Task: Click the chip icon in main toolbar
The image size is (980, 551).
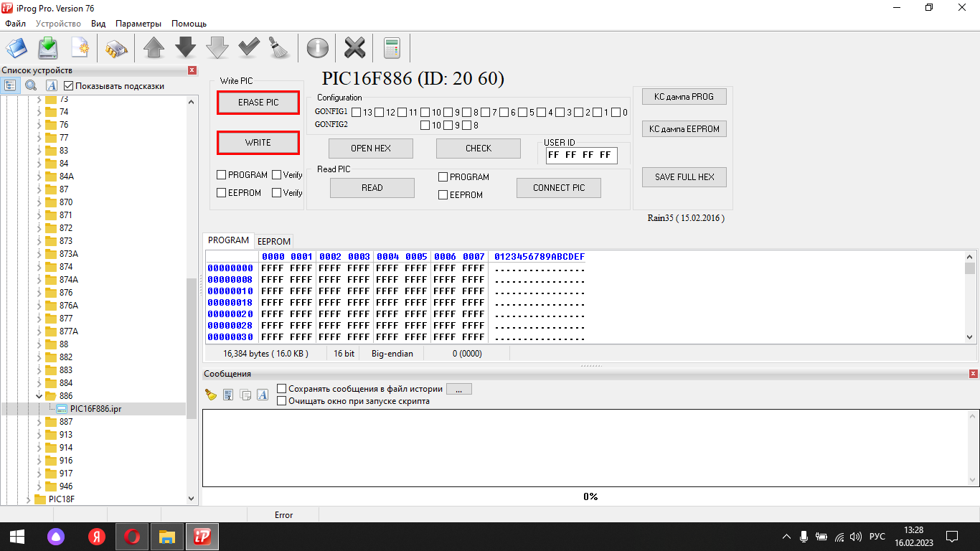Action: [x=116, y=48]
